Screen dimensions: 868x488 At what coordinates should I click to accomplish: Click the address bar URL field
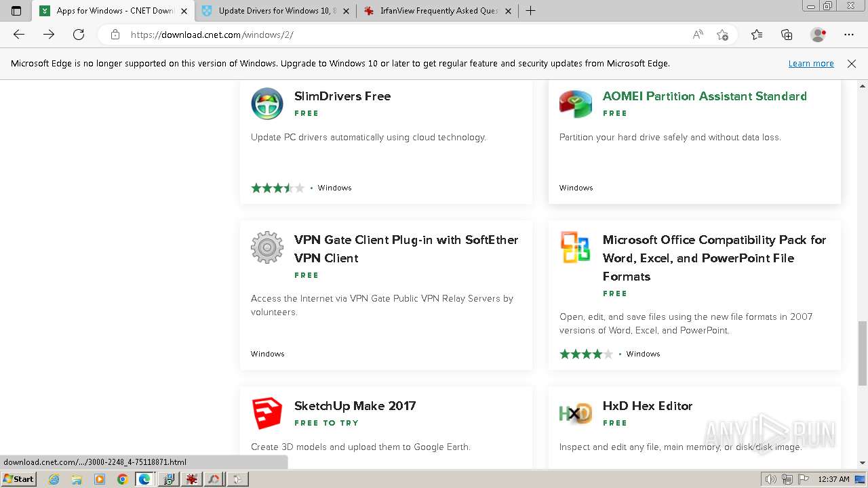pyautogui.click(x=407, y=35)
